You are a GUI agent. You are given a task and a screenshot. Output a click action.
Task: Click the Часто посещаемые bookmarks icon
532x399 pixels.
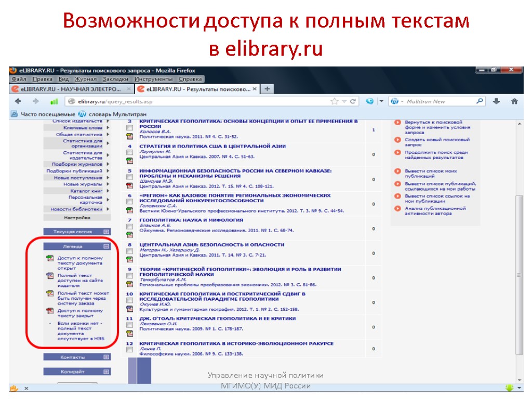tap(14, 114)
